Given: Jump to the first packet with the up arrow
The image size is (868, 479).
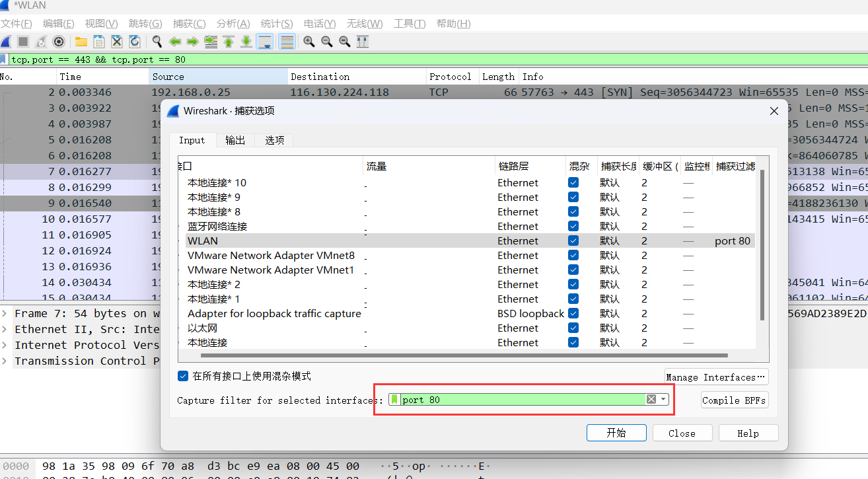Looking at the screenshot, I should click(x=229, y=42).
